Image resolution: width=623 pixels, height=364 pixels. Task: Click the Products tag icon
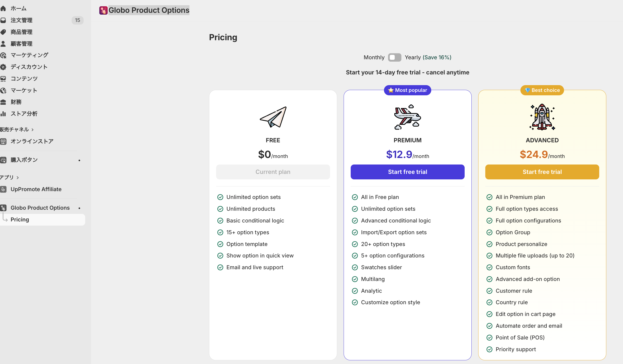point(3,32)
